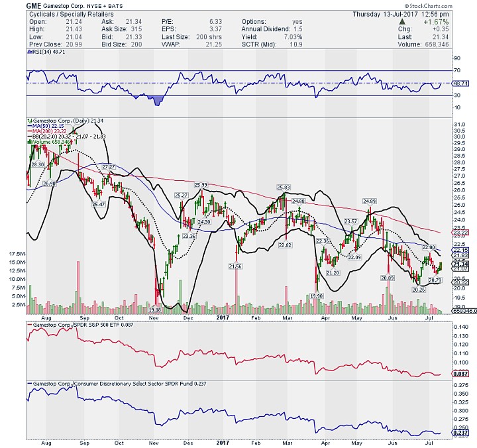Click the P/E value 6.33
Viewport: 477px width, 448px height.
coord(215,22)
